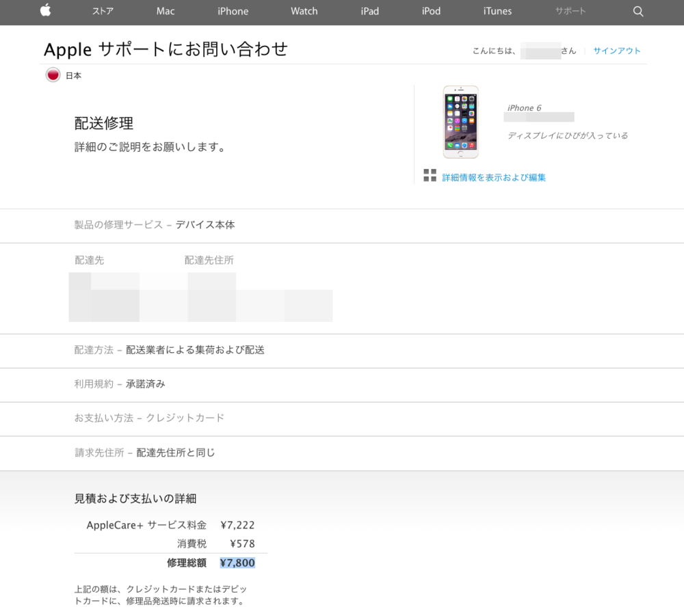Image resolution: width=684 pixels, height=616 pixels.
Task: Open the iPad menu item
Action: 369,12
